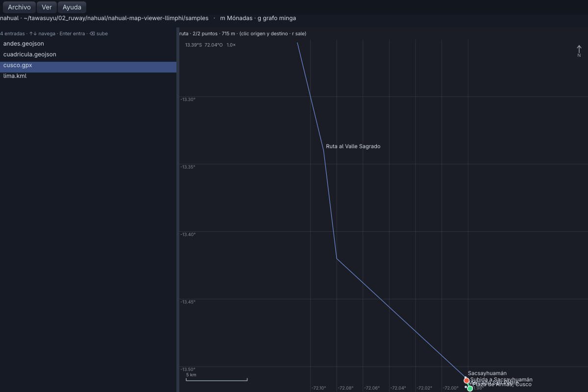Click the Sacsayhuamán waypoint label
588x392 pixels.
pos(487,373)
